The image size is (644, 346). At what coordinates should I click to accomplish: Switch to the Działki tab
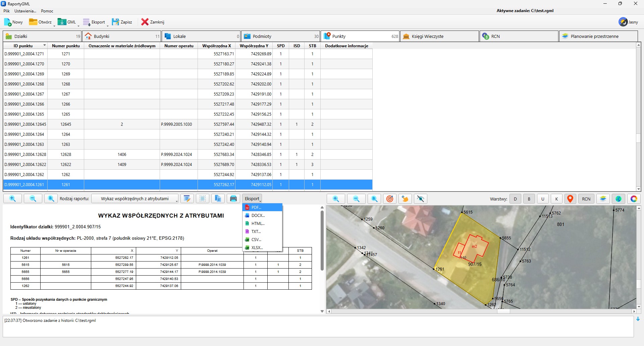point(42,36)
